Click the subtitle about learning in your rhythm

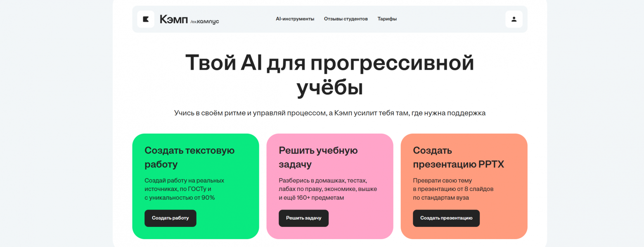pyautogui.click(x=330, y=113)
